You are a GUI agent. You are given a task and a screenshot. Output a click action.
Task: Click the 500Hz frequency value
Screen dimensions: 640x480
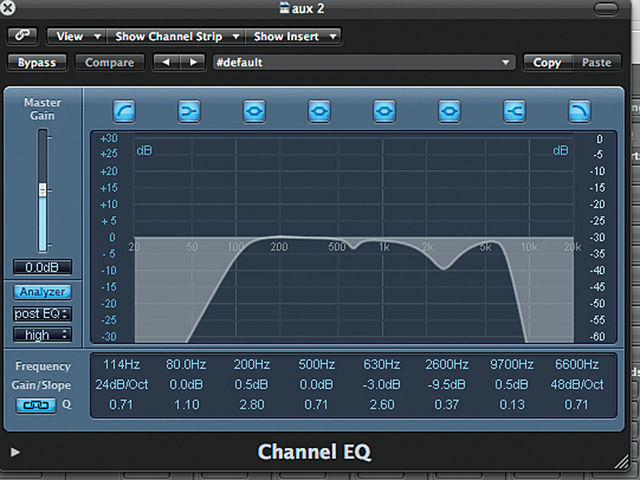tap(316, 364)
